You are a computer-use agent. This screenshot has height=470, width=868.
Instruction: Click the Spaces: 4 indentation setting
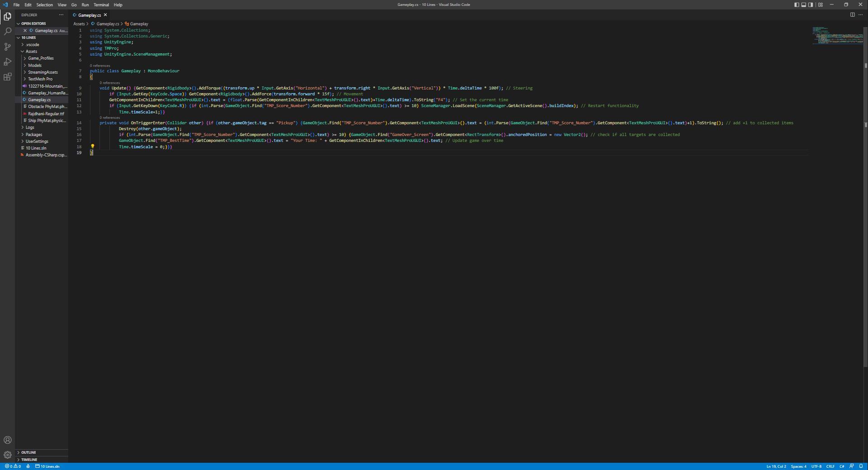click(x=798, y=466)
